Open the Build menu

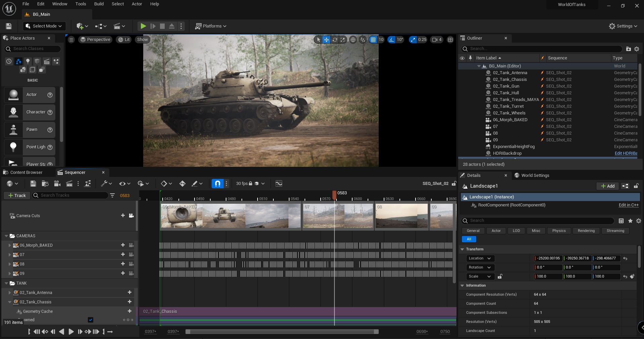[x=99, y=4]
